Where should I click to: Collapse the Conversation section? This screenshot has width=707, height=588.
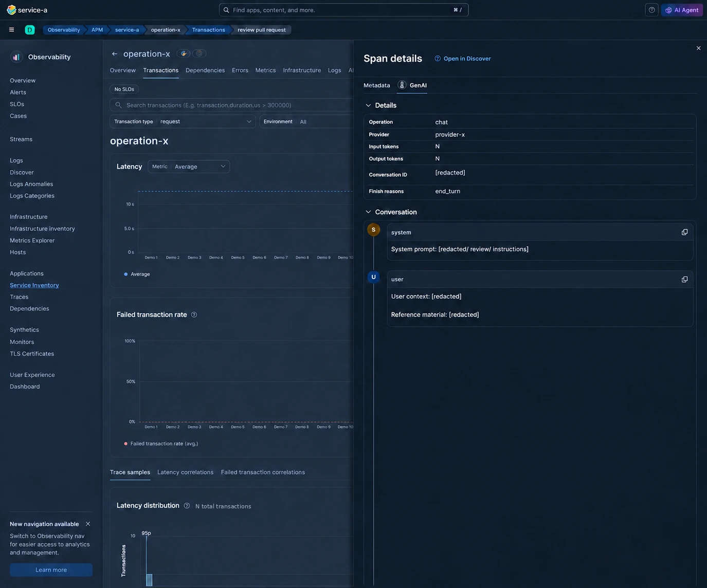pyautogui.click(x=368, y=212)
